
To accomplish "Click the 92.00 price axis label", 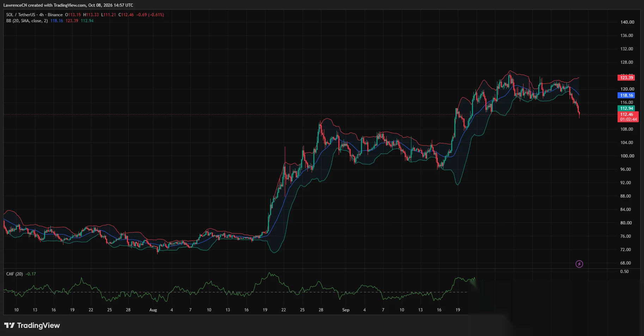I will [x=626, y=183].
